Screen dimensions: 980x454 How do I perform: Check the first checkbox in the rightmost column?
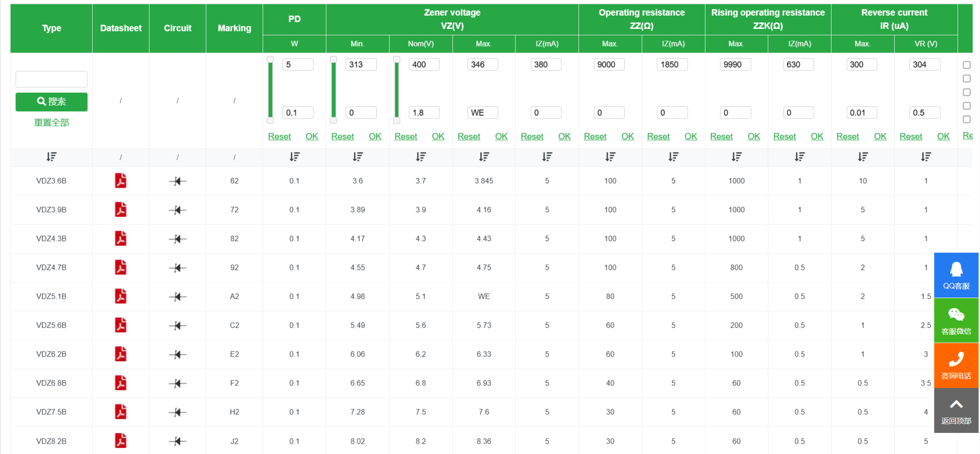[966, 65]
